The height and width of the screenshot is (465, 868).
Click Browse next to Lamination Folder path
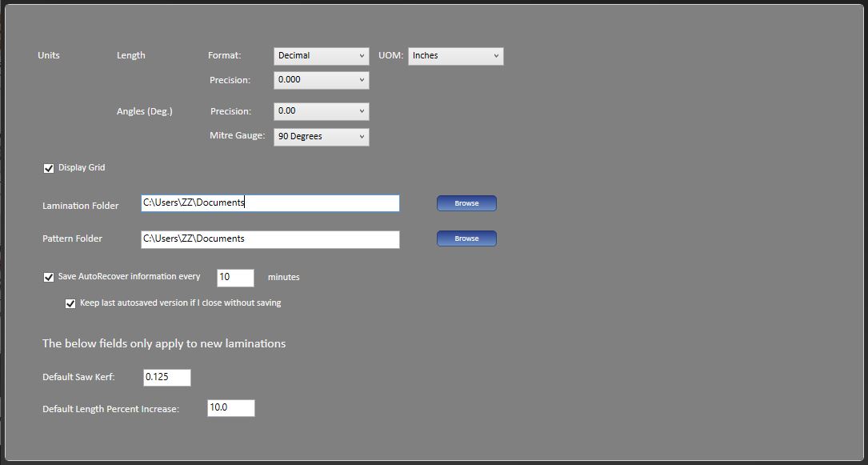pos(466,203)
